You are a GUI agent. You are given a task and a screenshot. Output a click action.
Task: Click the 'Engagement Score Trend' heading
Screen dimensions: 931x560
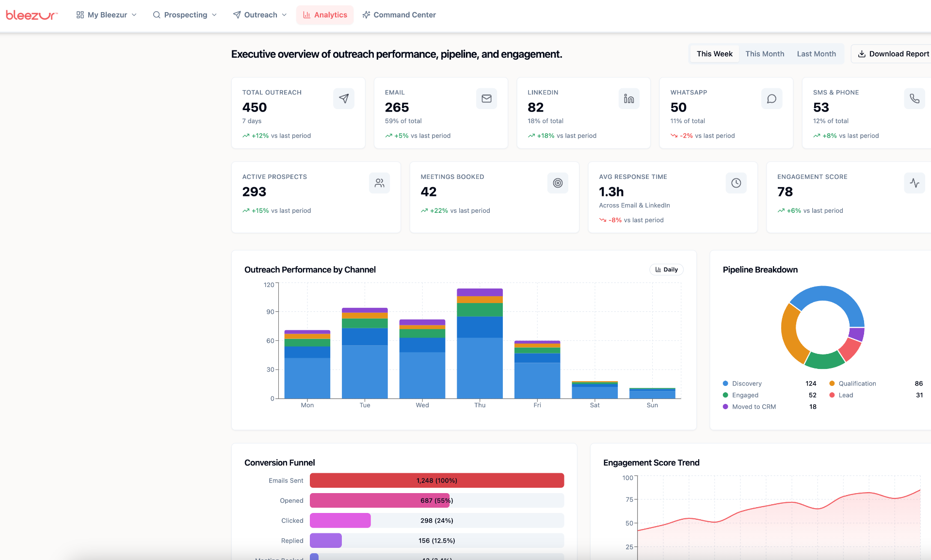pos(651,463)
